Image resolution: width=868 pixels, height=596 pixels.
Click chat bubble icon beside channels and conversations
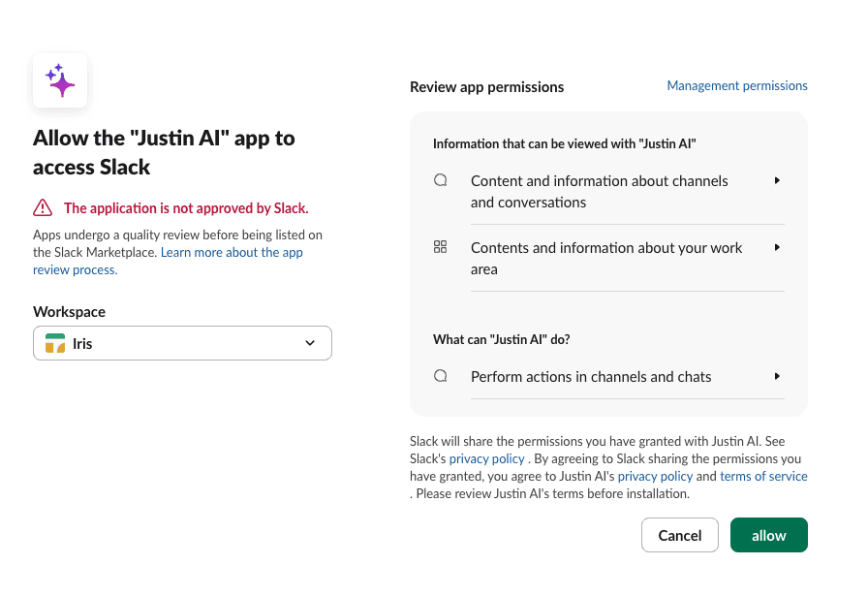[440, 180]
